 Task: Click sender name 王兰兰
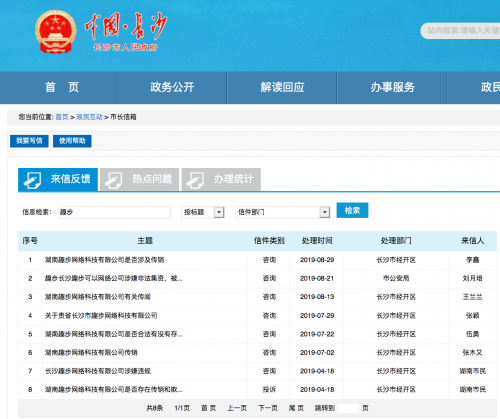(x=472, y=297)
